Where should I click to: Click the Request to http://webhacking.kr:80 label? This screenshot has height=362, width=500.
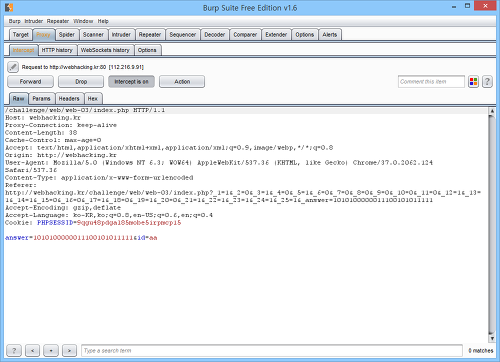click(83, 67)
